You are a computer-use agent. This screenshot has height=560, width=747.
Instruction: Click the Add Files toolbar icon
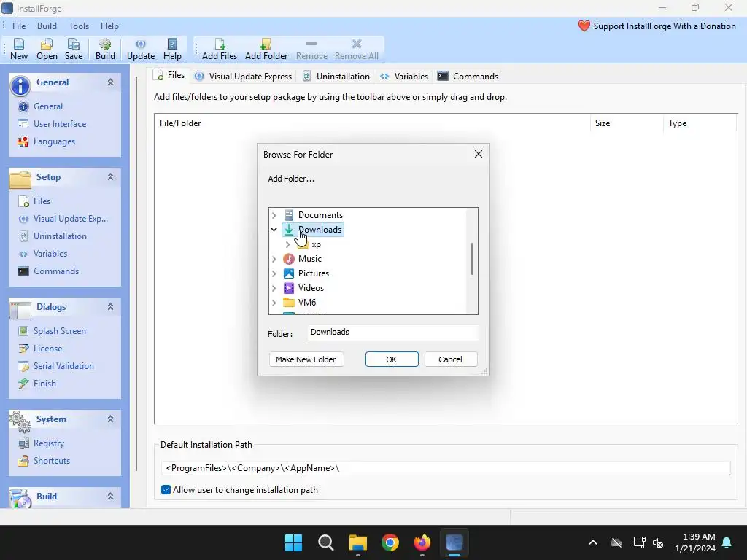pyautogui.click(x=219, y=49)
